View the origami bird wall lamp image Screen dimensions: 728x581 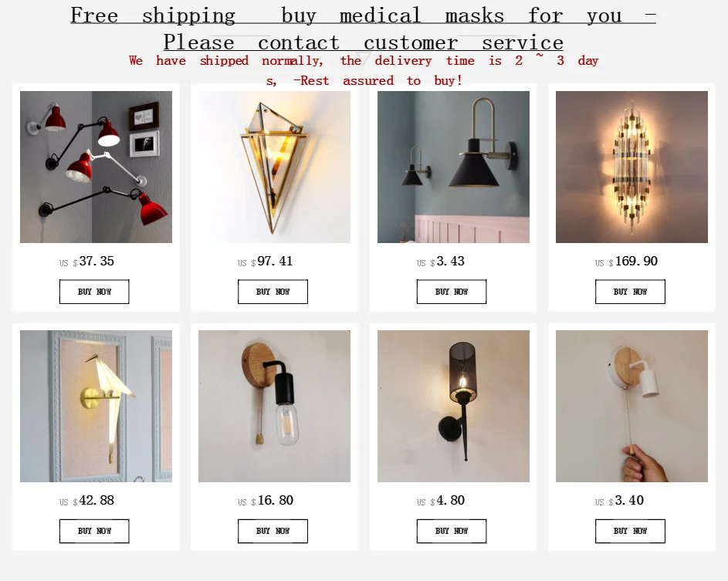pos(96,406)
